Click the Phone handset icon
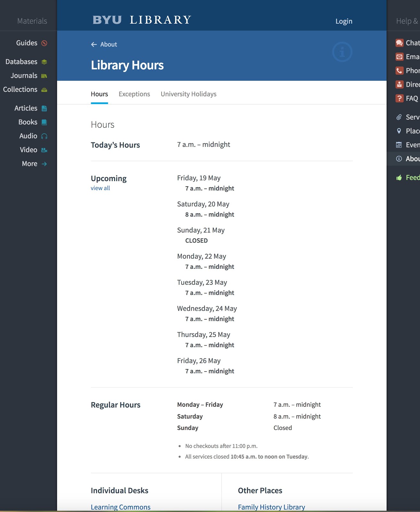420x512 pixels. pos(399,71)
